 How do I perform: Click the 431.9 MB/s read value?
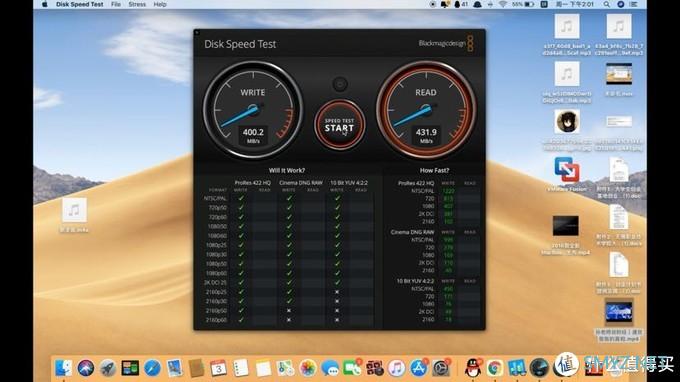pos(426,132)
